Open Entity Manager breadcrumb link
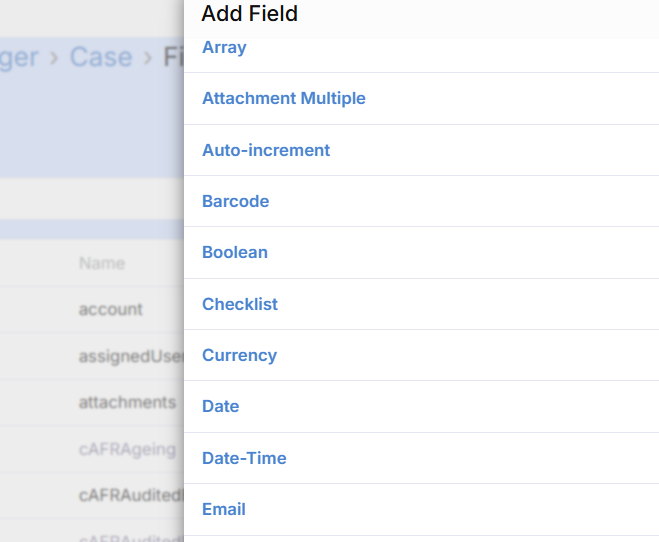659x542 pixels. tap(20, 57)
